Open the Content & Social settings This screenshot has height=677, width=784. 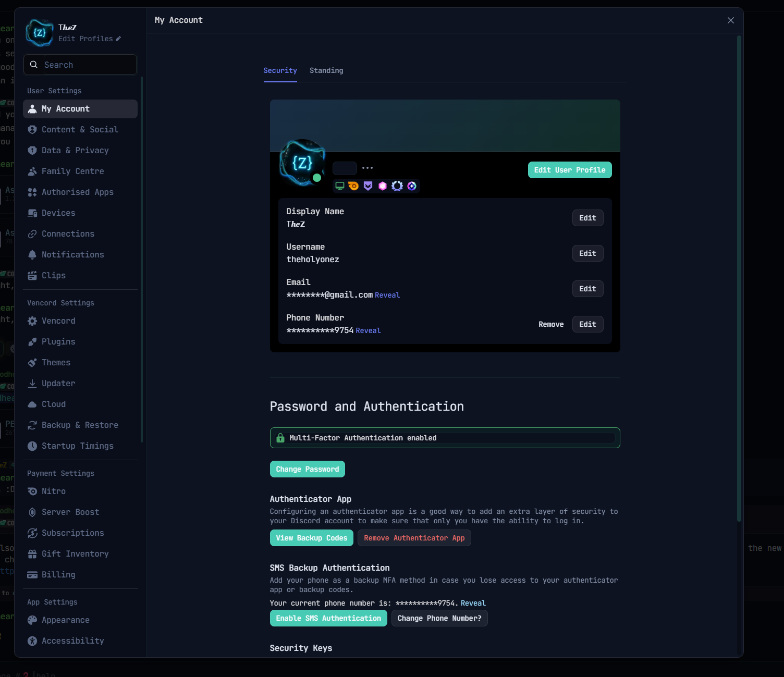(80, 129)
